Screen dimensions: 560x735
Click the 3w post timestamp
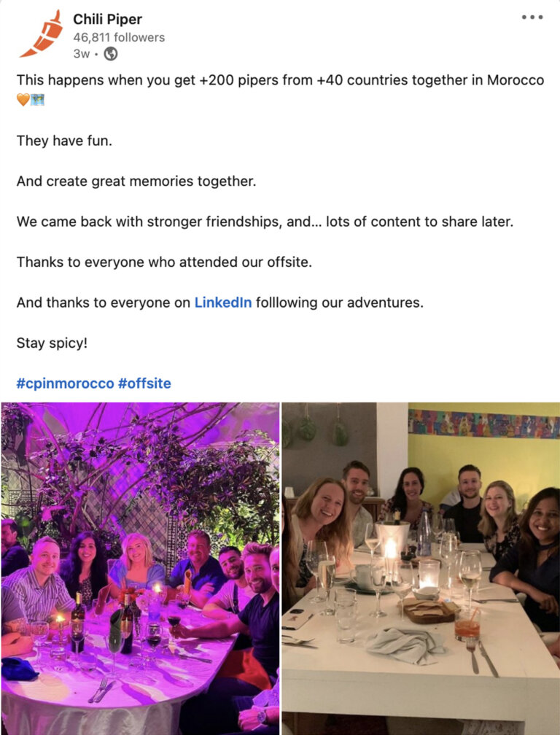pos(81,54)
